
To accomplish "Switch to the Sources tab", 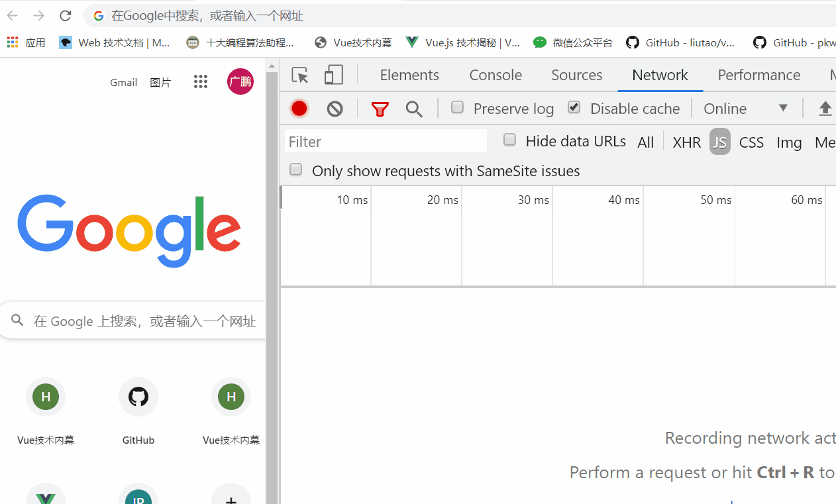I will [576, 75].
